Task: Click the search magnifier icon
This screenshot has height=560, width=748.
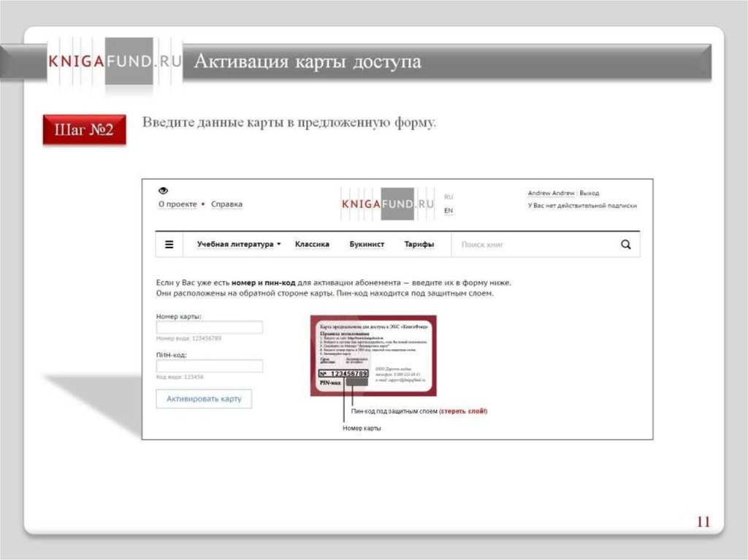Action: tap(625, 245)
